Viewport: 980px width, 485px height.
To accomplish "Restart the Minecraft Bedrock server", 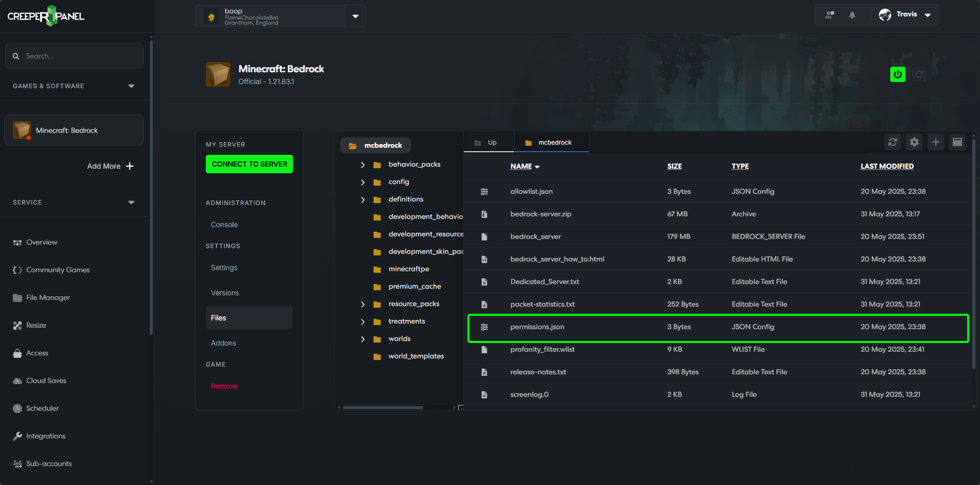I will pyautogui.click(x=919, y=74).
